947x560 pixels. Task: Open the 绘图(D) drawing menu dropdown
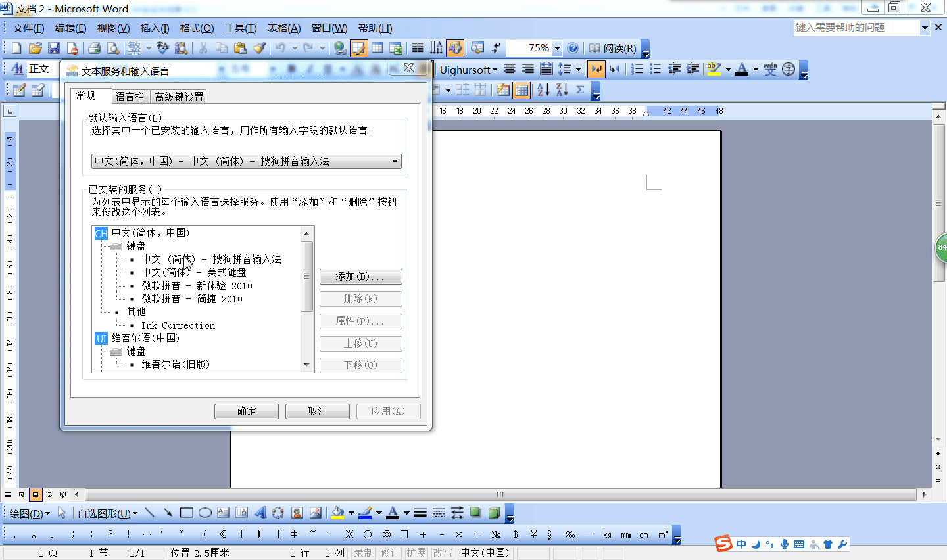point(30,513)
